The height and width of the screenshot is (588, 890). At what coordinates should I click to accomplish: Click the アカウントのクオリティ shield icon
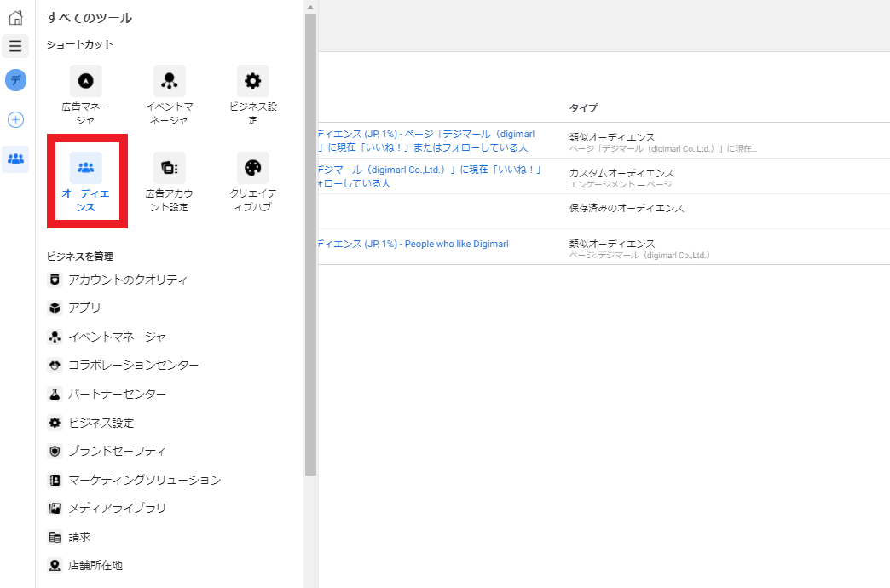[x=55, y=280]
